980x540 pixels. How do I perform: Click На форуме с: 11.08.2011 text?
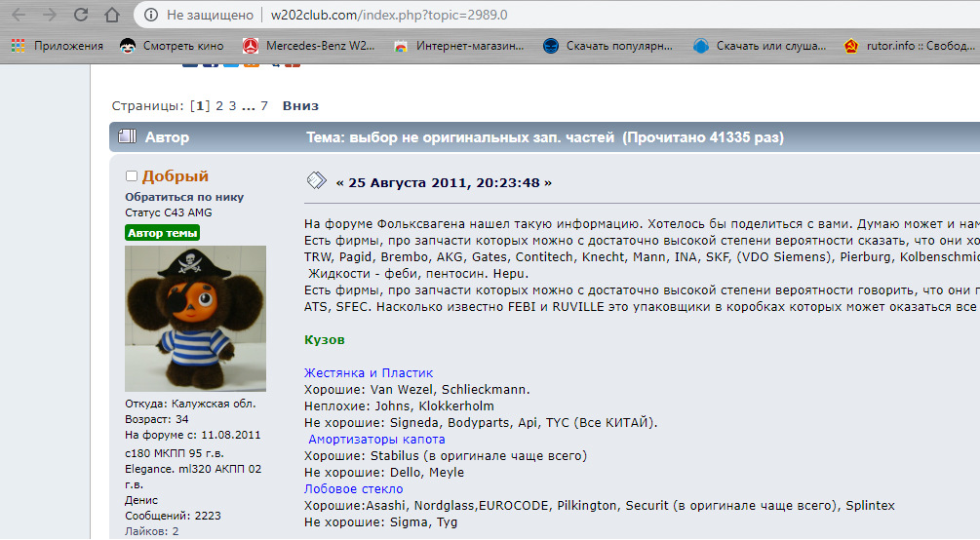click(193, 435)
